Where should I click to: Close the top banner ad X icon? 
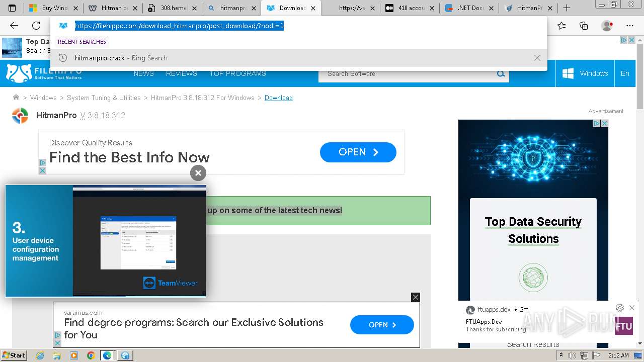pos(631,40)
